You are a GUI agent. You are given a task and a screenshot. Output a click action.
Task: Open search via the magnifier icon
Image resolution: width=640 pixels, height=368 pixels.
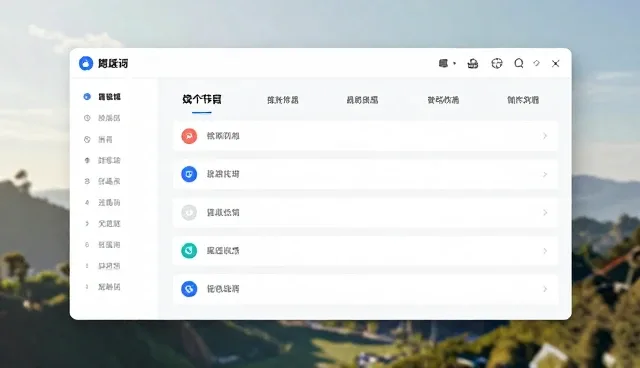[x=519, y=63]
